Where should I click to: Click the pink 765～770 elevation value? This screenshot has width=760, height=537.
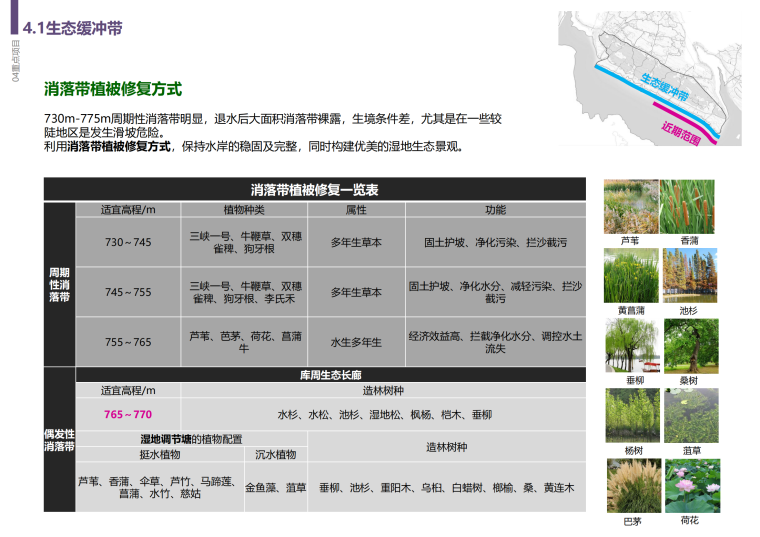pyautogui.click(x=128, y=414)
